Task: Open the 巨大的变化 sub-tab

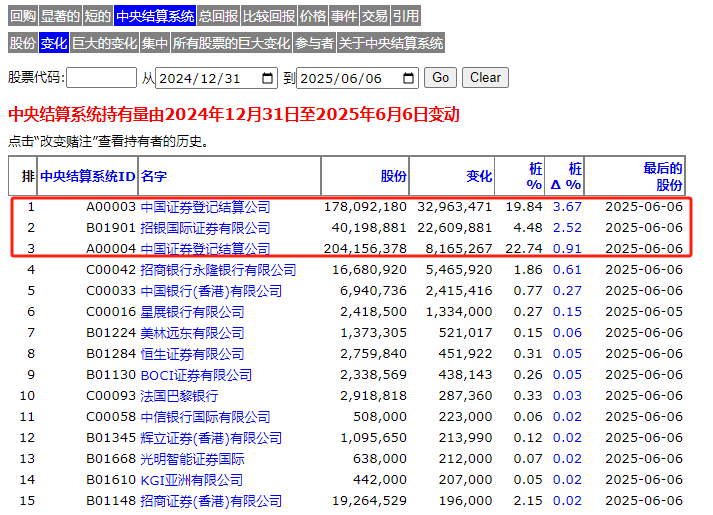Action: pos(105,43)
